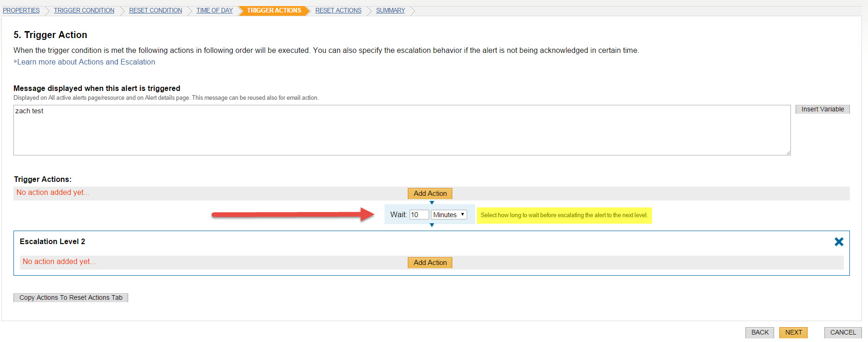Click Copy Actions To Reset Actions Tab
The width and height of the screenshot is (868, 342).
tap(71, 297)
